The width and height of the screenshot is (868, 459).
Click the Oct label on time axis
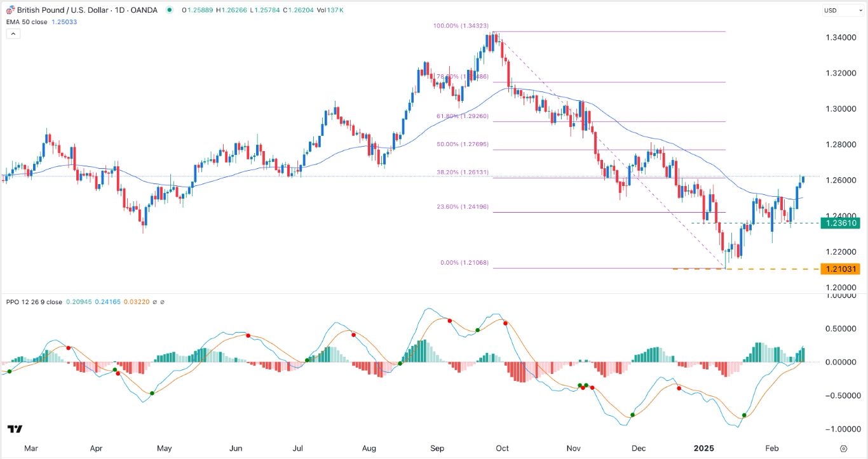point(503,448)
